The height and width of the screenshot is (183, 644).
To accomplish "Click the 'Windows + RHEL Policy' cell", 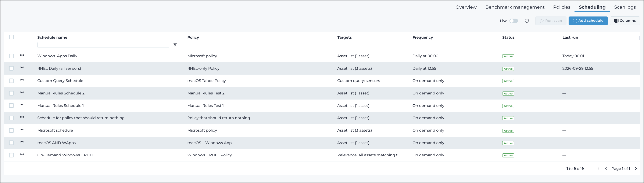I will (x=210, y=155).
